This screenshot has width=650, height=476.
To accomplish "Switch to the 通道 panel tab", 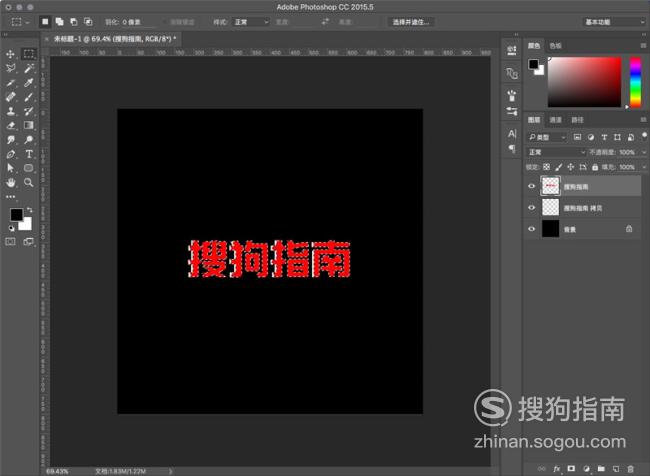I will tap(555, 120).
